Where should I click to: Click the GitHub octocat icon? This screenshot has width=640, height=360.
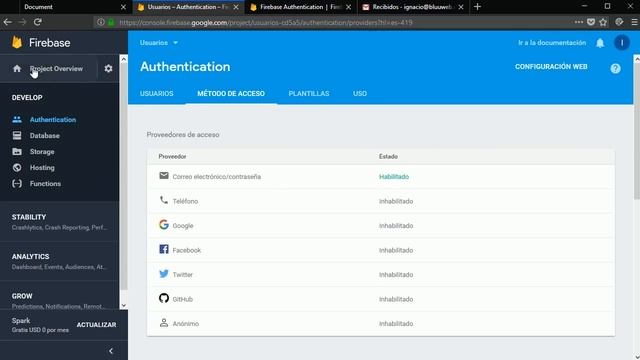pyautogui.click(x=164, y=298)
